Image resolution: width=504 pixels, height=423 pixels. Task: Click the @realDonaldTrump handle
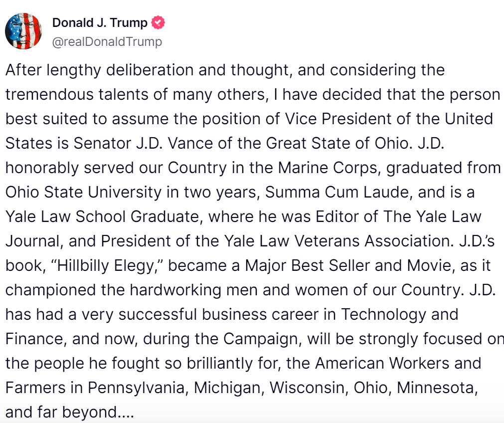(x=107, y=42)
